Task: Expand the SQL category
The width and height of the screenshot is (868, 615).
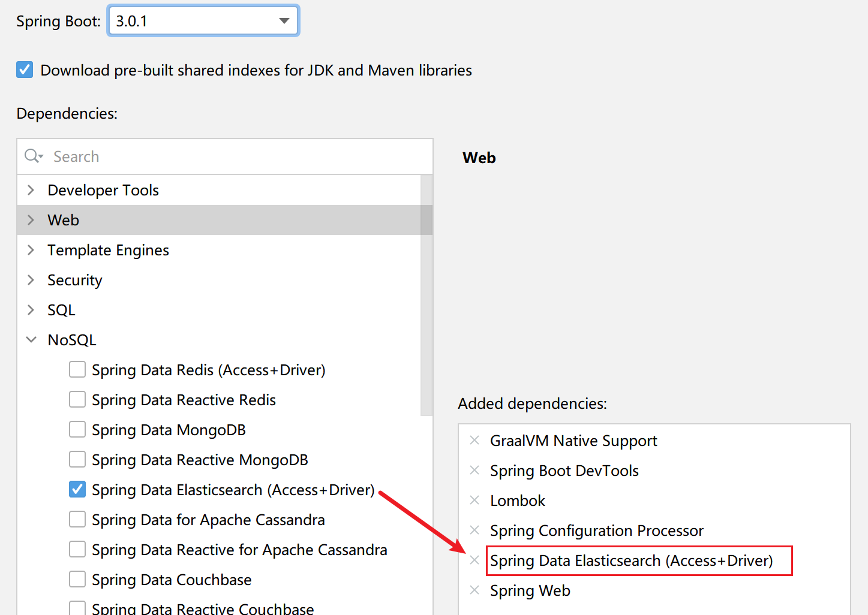Action: (x=31, y=310)
